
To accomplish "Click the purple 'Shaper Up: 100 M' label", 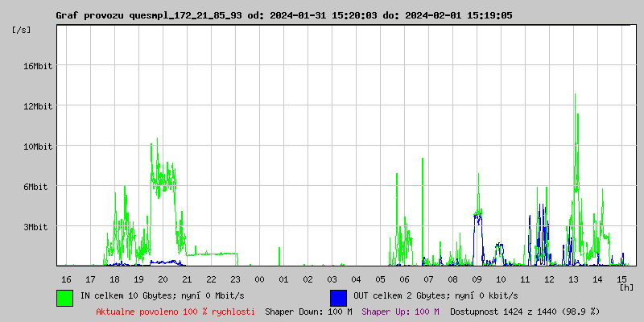I will (x=400, y=312).
